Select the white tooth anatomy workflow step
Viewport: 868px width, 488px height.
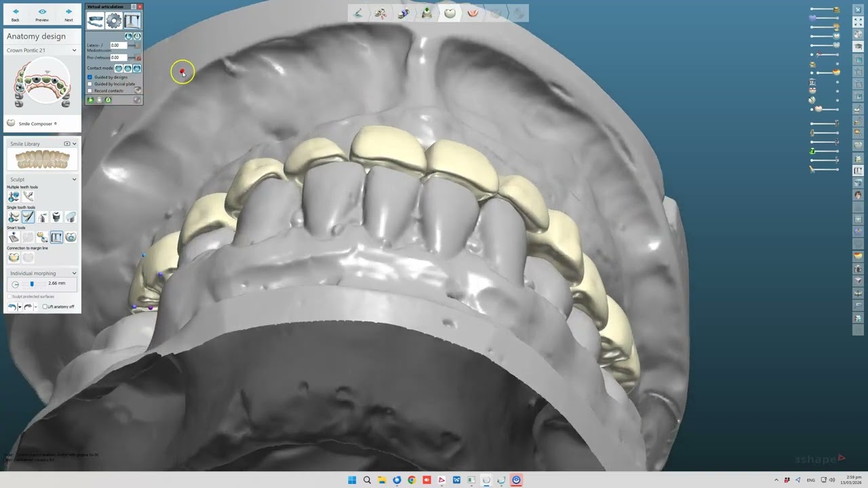[450, 13]
